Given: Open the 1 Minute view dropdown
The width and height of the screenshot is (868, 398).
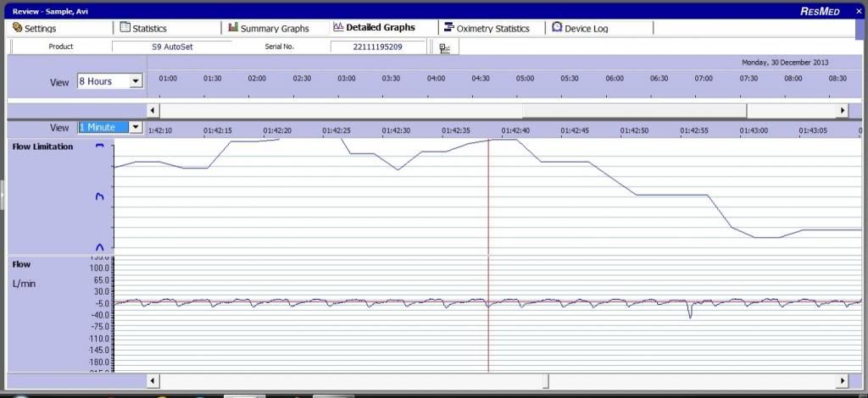Looking at the screenshot, I should coord(135,127).
